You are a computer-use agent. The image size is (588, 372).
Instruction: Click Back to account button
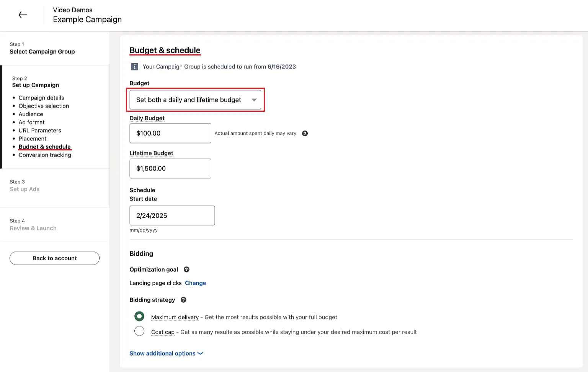(54, 258)
